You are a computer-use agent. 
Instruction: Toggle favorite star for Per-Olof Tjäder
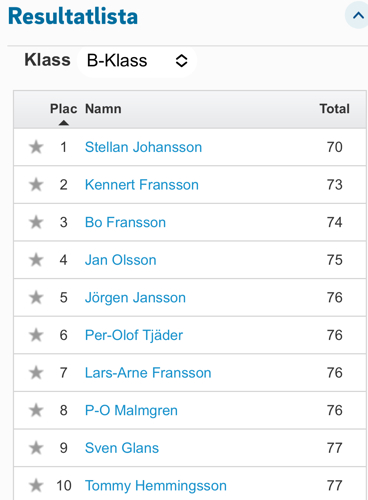pyautogui.click(x=36, y=335)
